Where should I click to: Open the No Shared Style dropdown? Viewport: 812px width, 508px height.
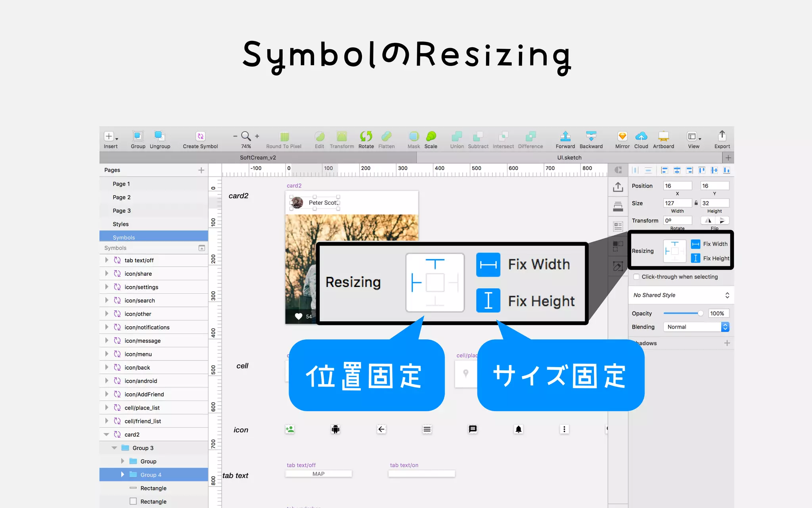(x=681, y=295)
